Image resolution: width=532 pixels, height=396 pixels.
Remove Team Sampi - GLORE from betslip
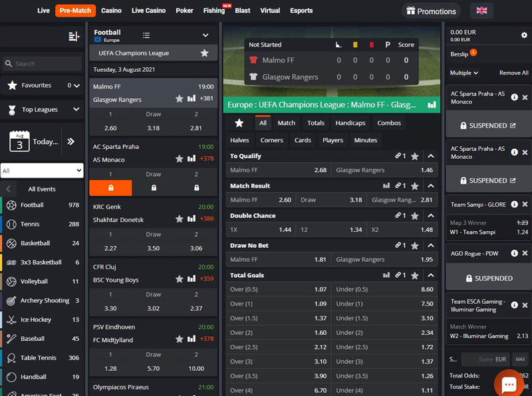tap(525, 204)
